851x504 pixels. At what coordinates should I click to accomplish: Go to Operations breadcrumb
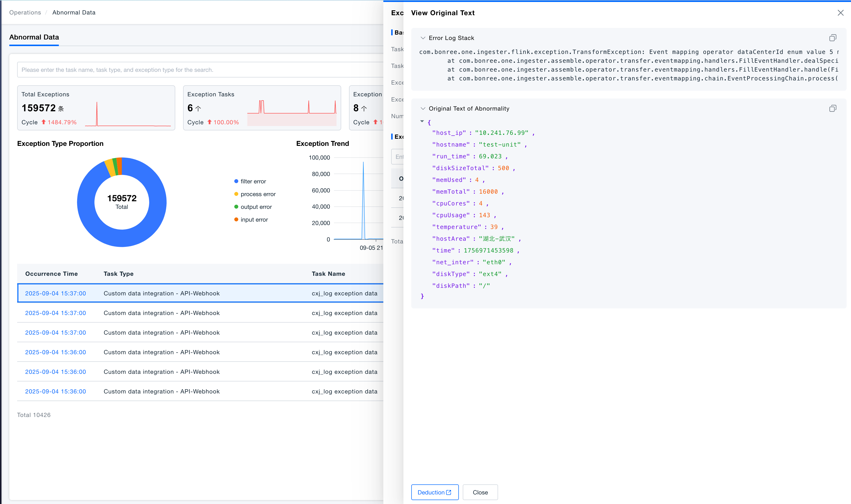[25, 13]
